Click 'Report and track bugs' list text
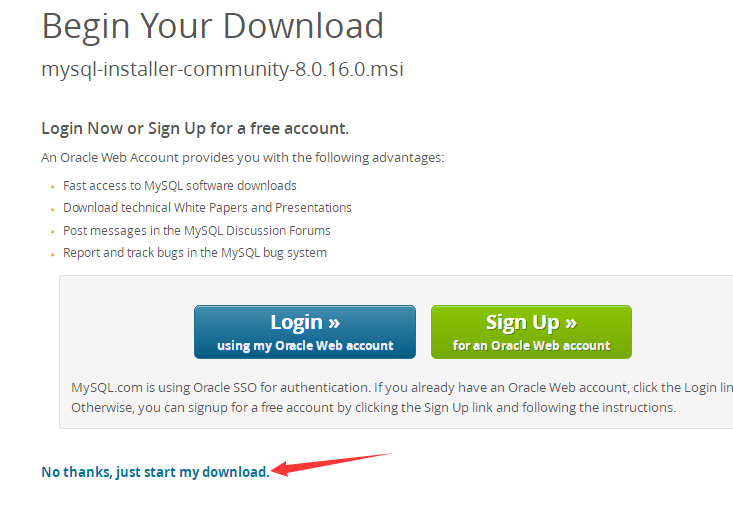Screen dimensions: 733x523 pyautogui.click(x=195, y=253)
